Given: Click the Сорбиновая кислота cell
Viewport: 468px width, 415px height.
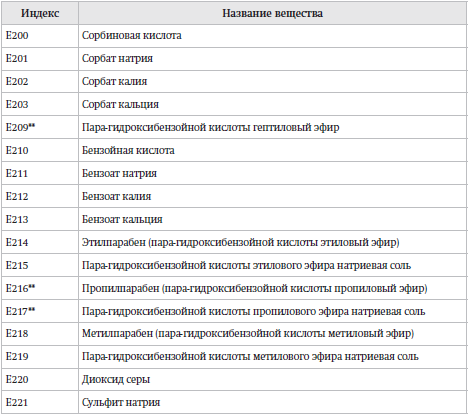Looking at the screenshot, I should coord(272,36).
